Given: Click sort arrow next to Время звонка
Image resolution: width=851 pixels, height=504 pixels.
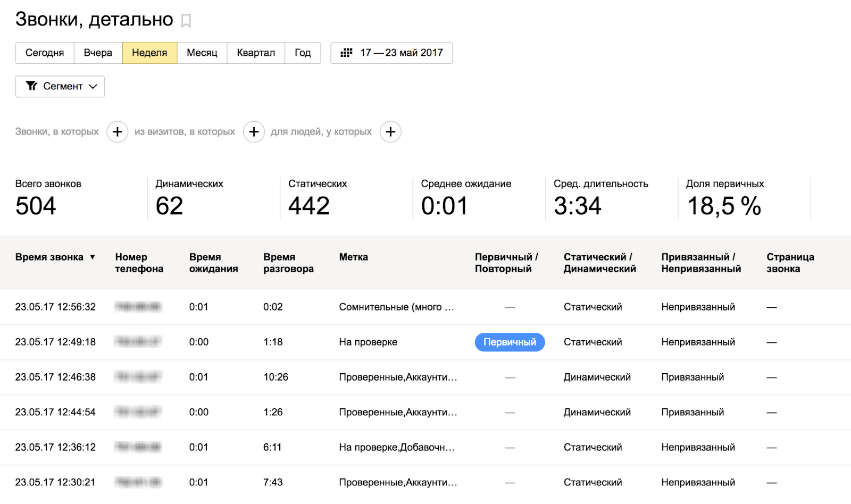Looking at the screenshot, I should coord(93,257).
